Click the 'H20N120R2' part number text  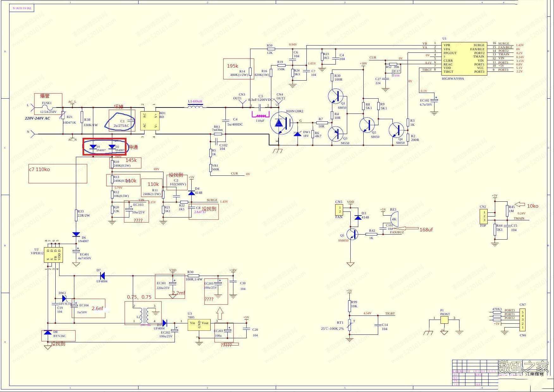click(x=295, y=111)
